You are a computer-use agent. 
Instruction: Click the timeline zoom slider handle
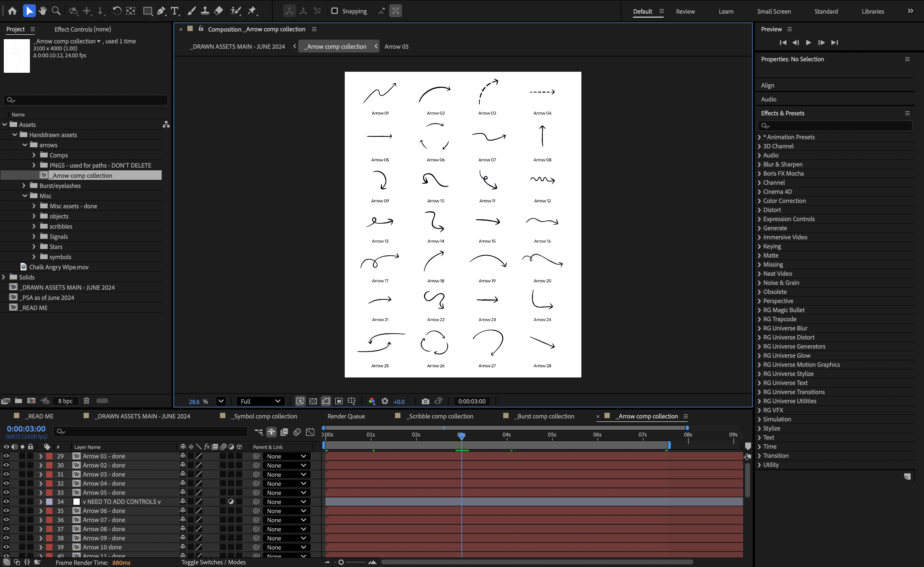pos(341,562)
